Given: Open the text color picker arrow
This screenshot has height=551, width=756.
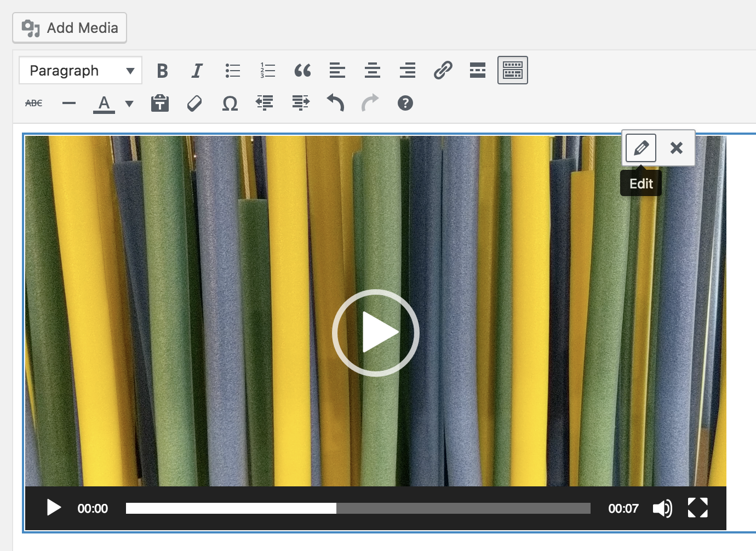Looking at the screenshot, I should click(129, 103).
